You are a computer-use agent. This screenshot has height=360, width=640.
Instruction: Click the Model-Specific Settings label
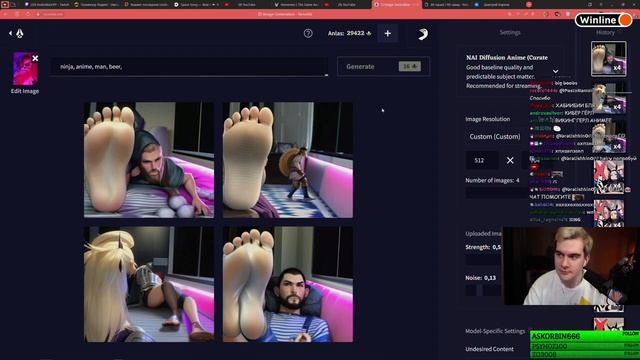point(495,331)
